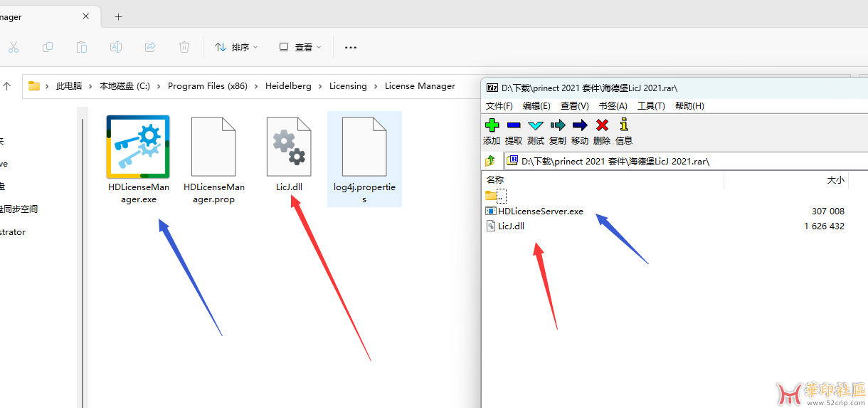868x408 pixels.
Task: Add a new Explorer tab with plus
Action: point(118,16)
